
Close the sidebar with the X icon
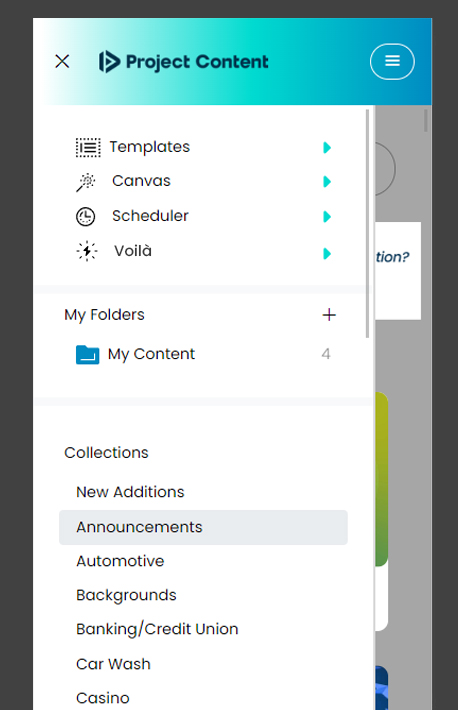tap(62, 61)
